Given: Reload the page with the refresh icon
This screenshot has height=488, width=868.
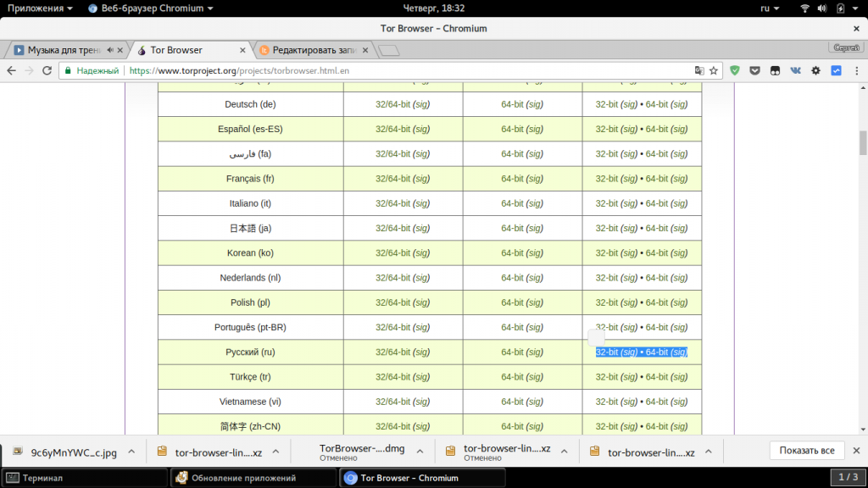Looking at the screenshot, I should (x=48, y=71).
